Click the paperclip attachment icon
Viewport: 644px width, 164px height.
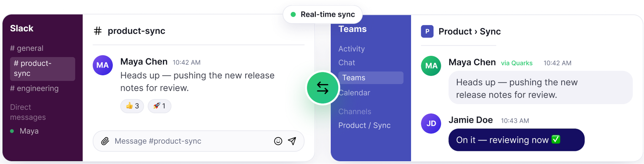click(105, 141)
